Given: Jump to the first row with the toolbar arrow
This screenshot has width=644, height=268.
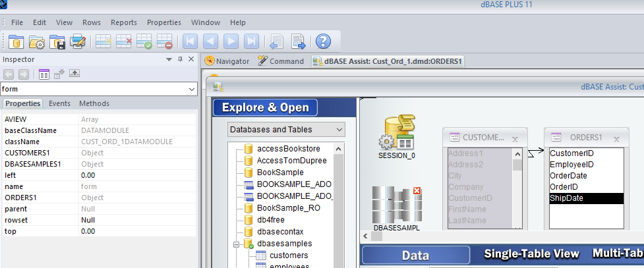Looking at the screenshot, I should pyautogui.click(x=190, y=41).
